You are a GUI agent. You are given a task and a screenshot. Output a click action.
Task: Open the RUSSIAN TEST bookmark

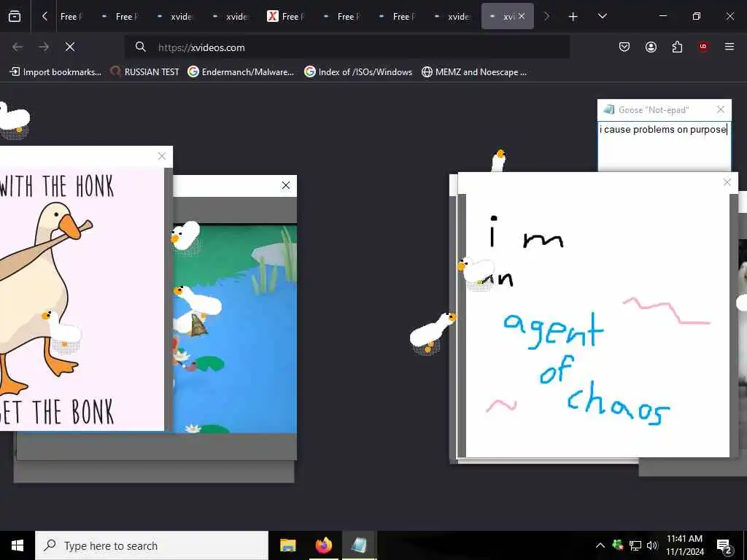pyautogui.click(x=145, y=72)
